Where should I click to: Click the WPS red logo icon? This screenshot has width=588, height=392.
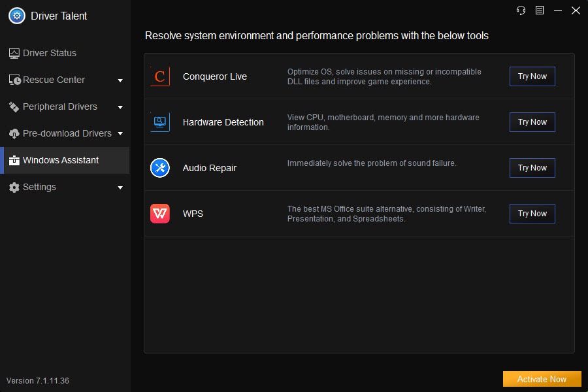point(160,214)
